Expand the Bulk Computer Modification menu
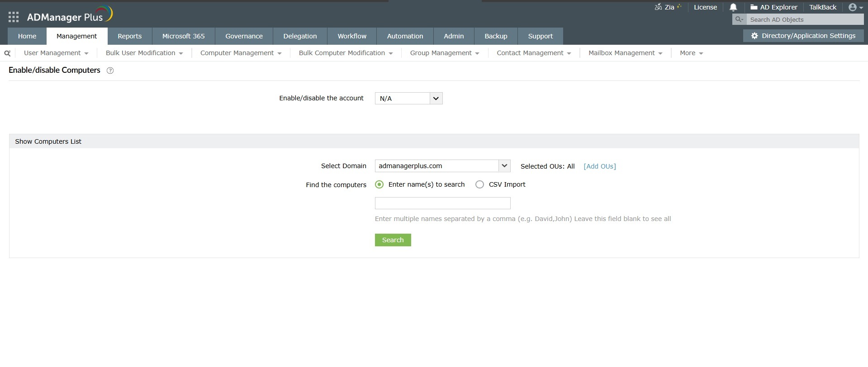 346,53
